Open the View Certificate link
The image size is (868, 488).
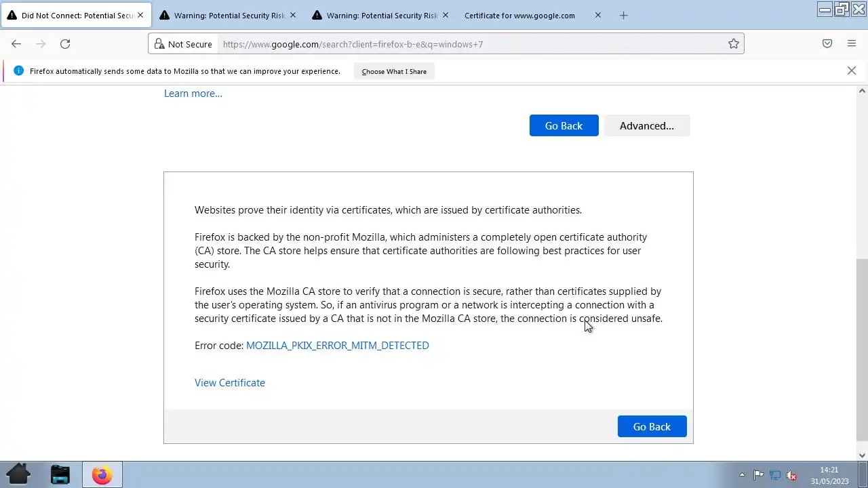[230, 383]
